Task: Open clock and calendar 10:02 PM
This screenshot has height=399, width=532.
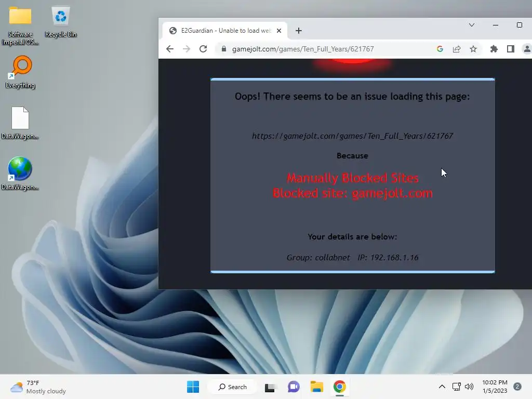Action: pyautogui.click(x=495, y=387)
